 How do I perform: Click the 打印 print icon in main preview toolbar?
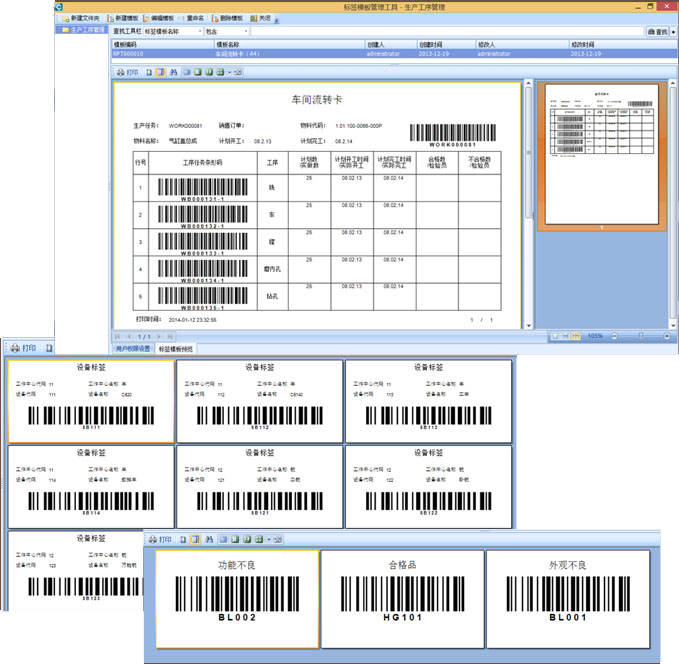[x=127, y=72]
